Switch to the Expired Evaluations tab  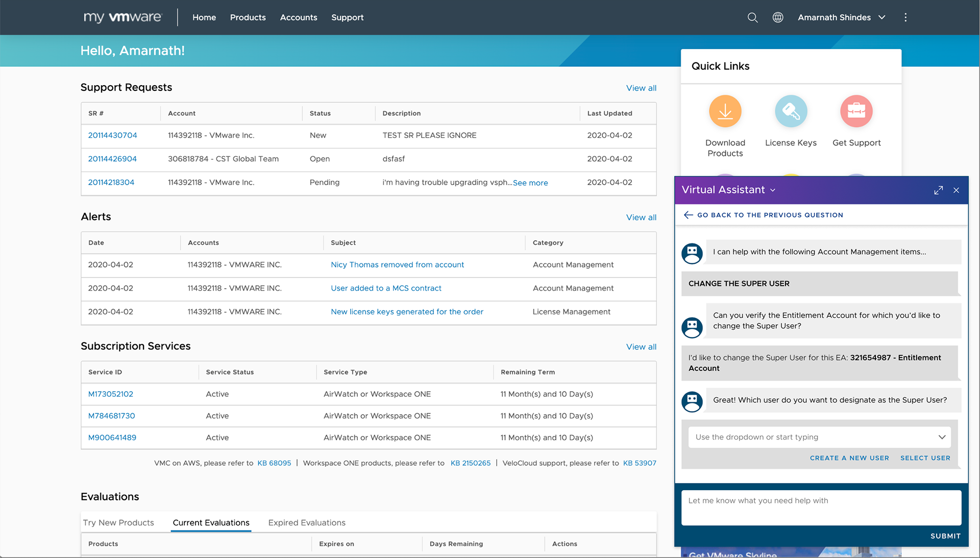[307, 522]
